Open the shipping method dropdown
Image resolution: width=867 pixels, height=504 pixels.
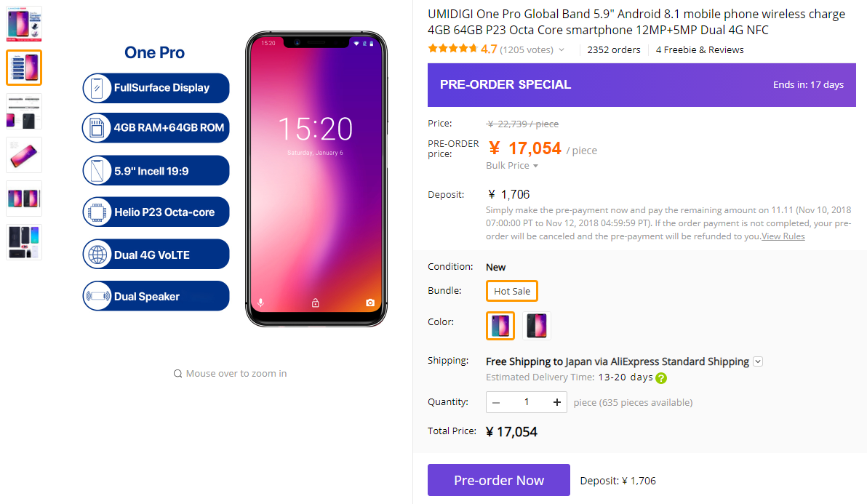[758, 361]
